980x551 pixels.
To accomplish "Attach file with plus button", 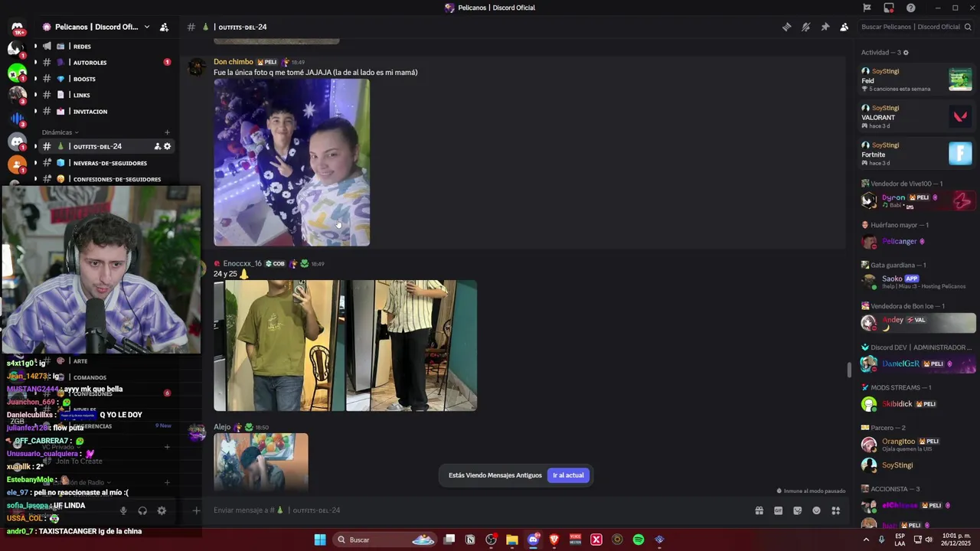I will pos(196,510).
